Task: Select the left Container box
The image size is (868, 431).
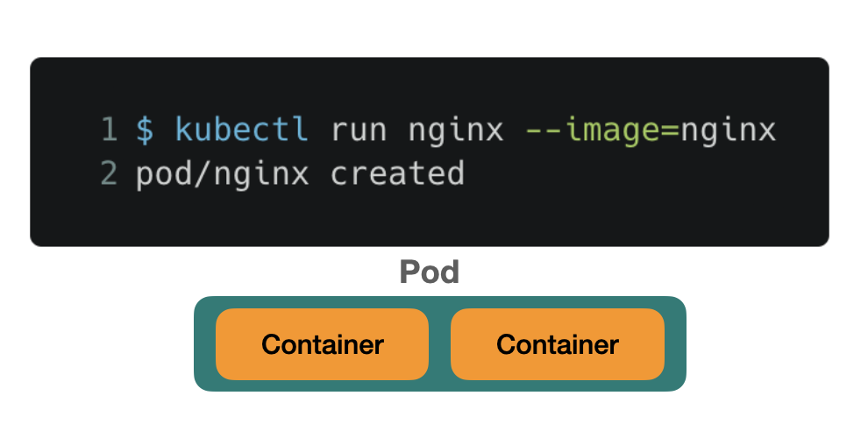Action: click(322, 344)
